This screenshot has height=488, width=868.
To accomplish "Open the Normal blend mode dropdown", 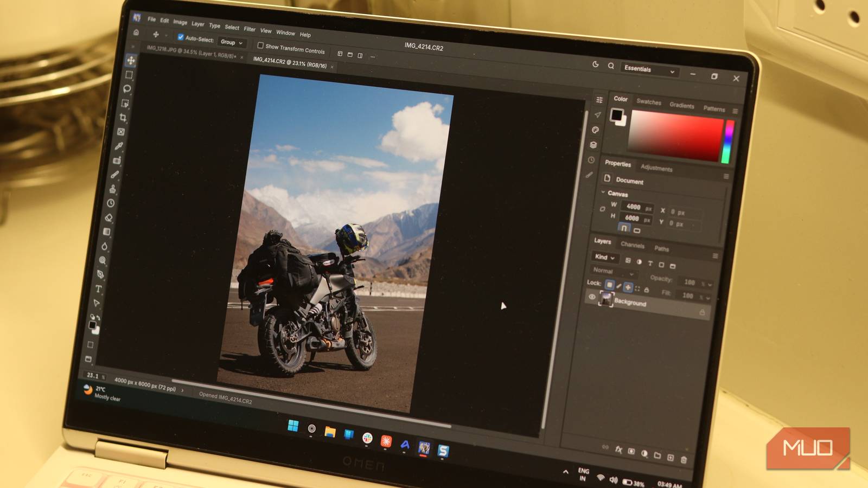I will click(x=613, y=271).
